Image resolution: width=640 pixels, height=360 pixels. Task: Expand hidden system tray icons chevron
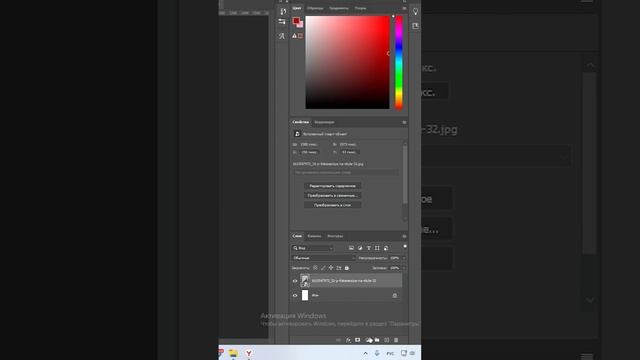pos(365,353)
